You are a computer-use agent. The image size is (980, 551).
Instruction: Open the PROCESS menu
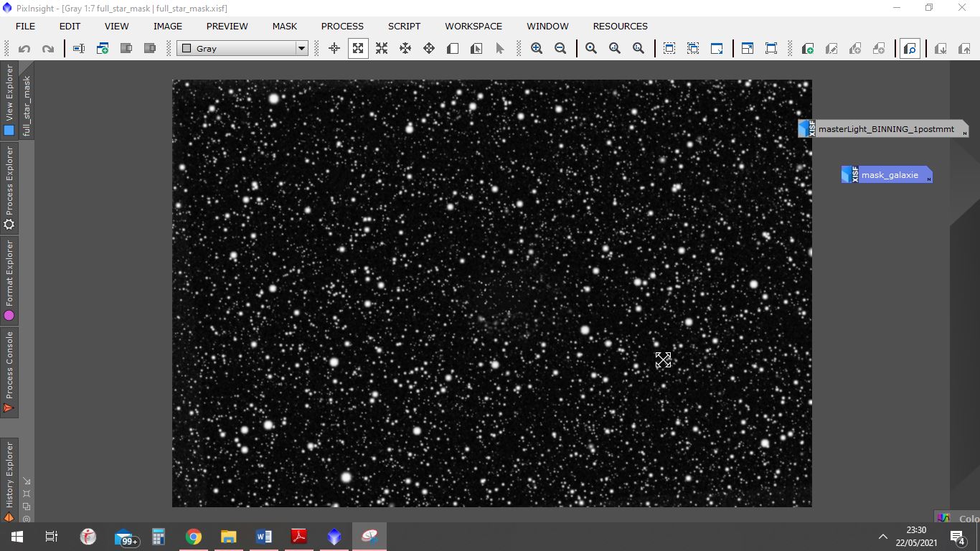(x=342, y=26)
